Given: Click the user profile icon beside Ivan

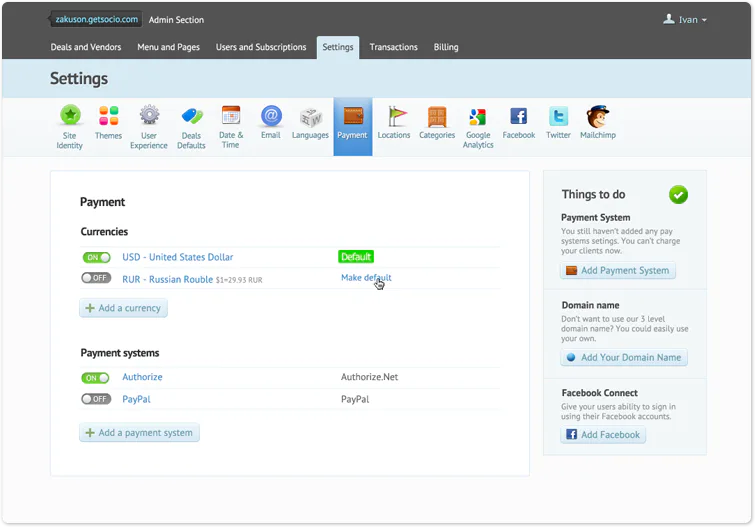Looking at the screenshot, I should coord(668,19).
